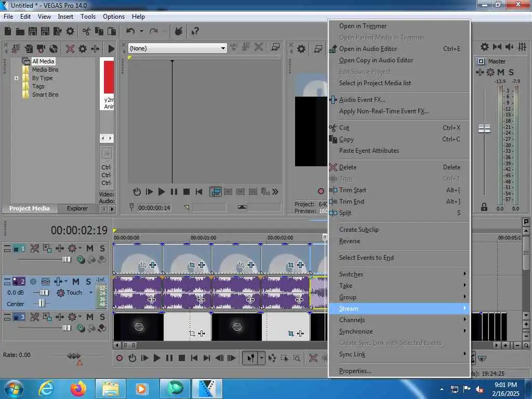Toggle Master bus mute M button
Screen dimensions: 532x399
click(x=501, y=72)
